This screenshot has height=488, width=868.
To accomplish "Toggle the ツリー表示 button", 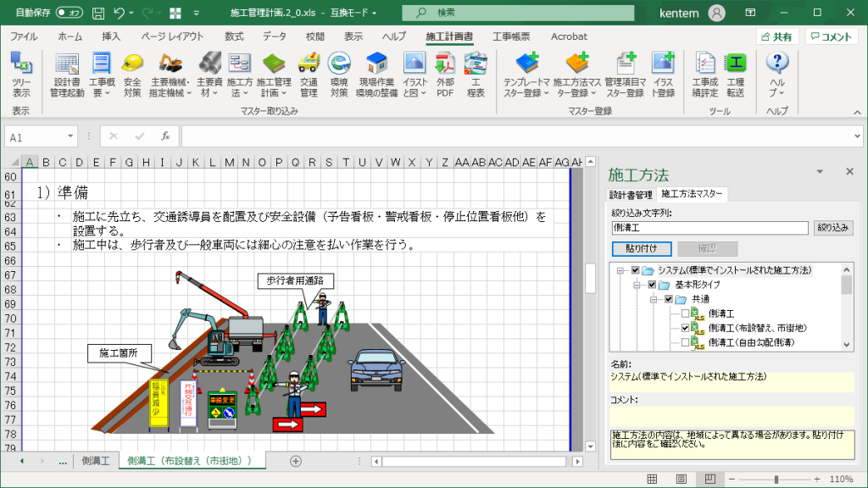I will coord(21,76).
